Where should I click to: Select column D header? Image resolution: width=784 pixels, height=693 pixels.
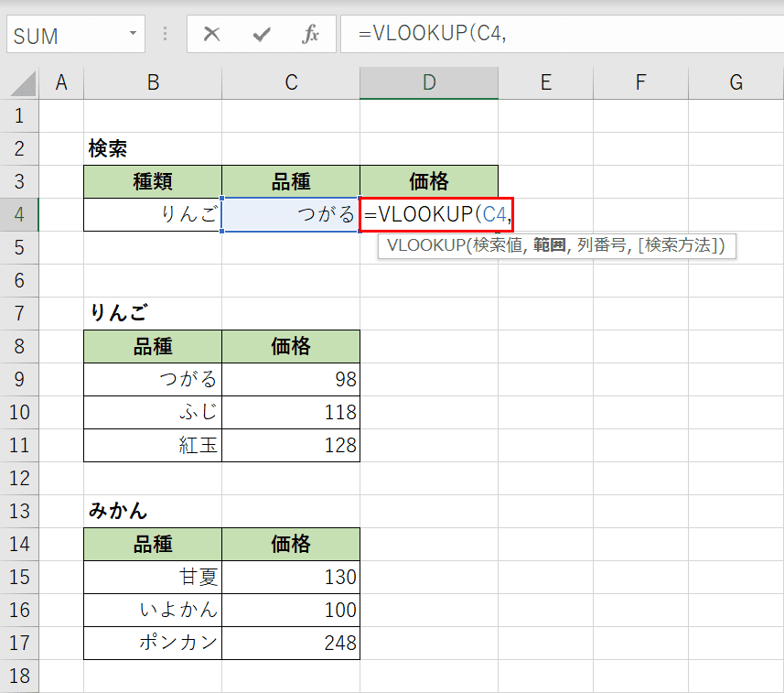[x=429, y=82]
